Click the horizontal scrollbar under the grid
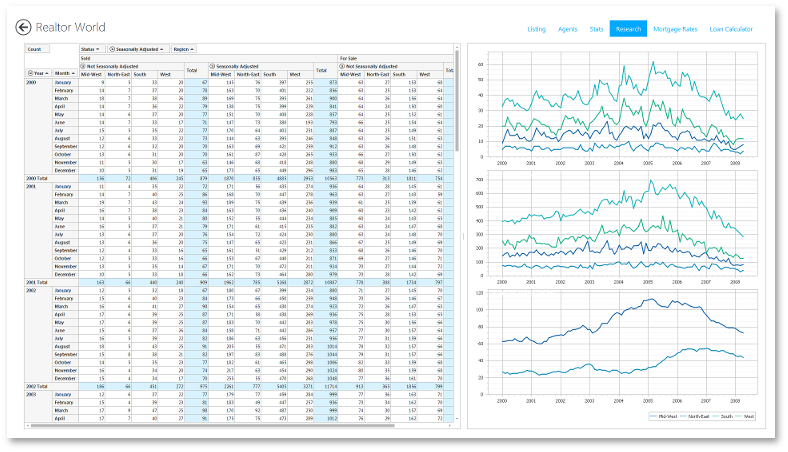 [x=230, y=426]
